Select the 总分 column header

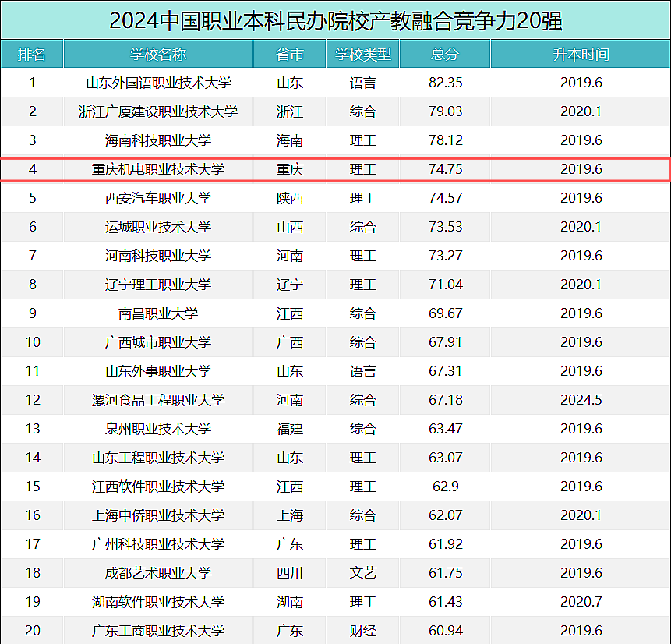(x=445, y=55)
